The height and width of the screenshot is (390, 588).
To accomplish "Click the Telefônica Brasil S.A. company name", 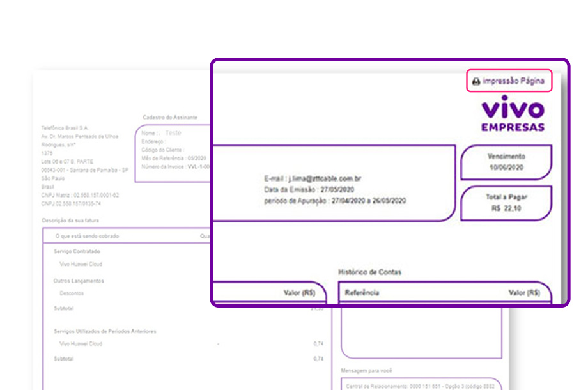I will coord(65,129).
